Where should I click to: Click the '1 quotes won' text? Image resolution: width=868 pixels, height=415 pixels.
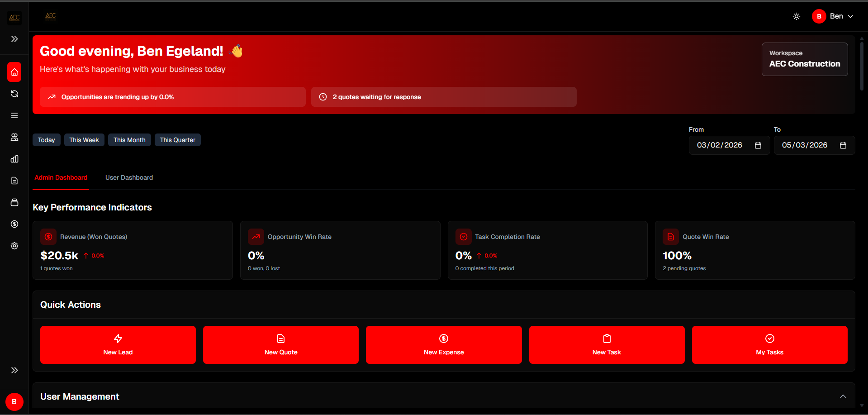click(57, 268)
